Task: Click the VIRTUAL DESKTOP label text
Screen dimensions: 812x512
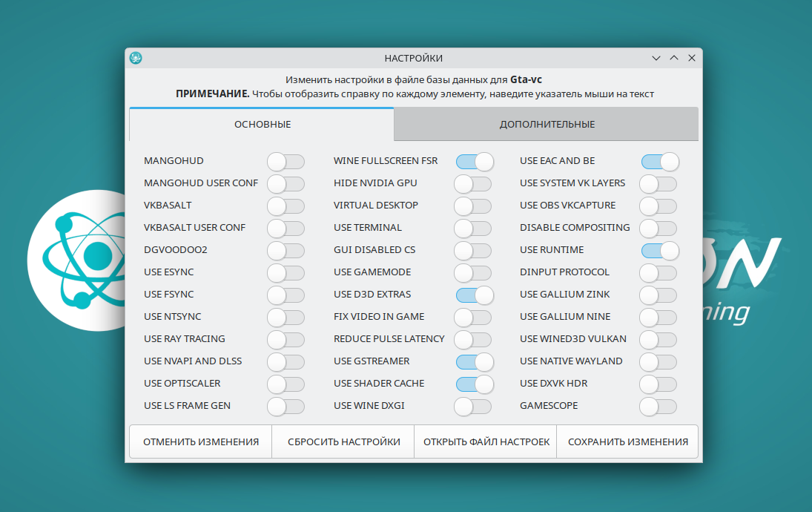Action: (x=376, y=206)
